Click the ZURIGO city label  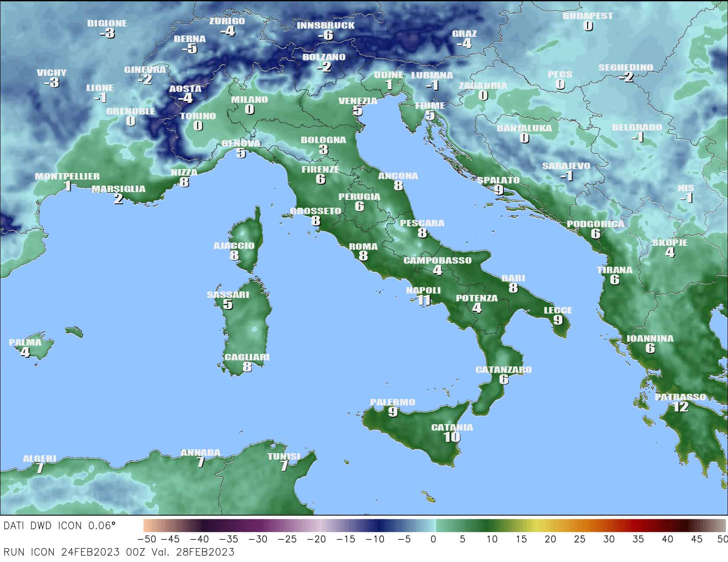pos(227,21)
